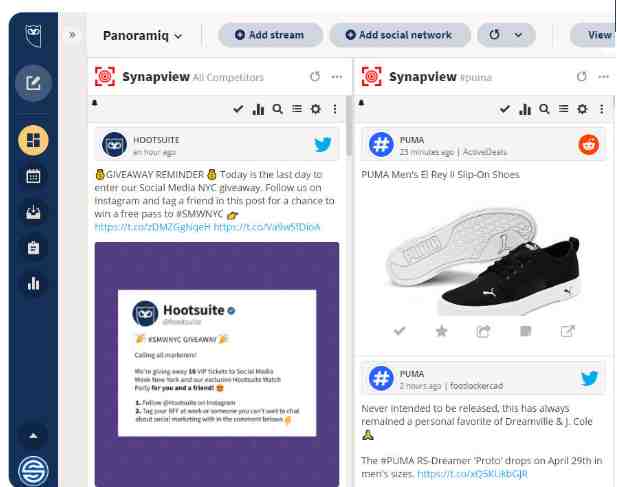Open the Streams dashboard sidebar icon

[33, 140]
